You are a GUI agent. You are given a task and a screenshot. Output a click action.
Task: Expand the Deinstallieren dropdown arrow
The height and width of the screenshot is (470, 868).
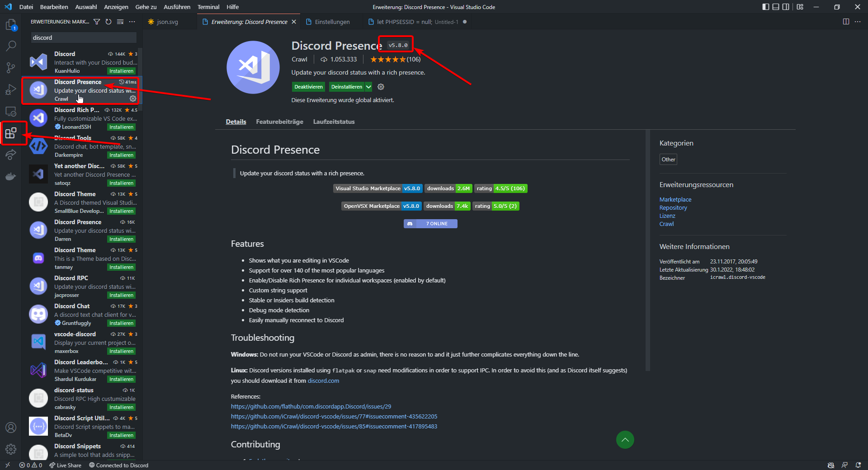coord(368,87)
